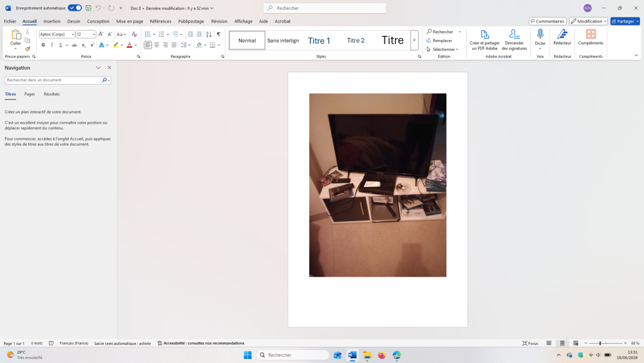Clear all formatting icon

pos(135,34)
